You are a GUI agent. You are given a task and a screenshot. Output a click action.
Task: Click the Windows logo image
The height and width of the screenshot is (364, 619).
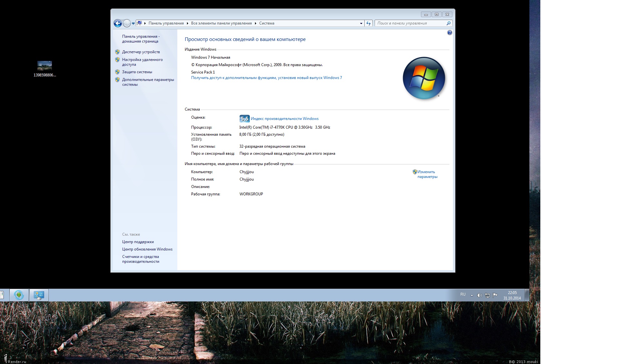(424, 78)
